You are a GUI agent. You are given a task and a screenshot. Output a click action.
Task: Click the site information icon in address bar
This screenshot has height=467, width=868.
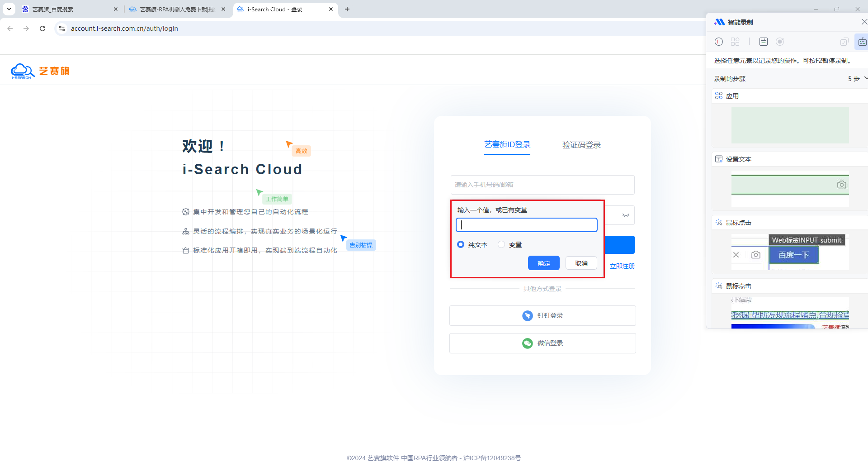62,29
